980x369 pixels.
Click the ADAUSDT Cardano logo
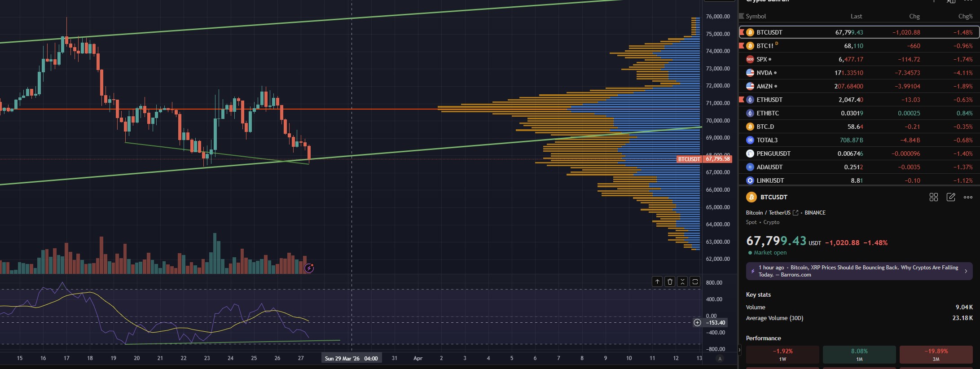click(750, 167)
